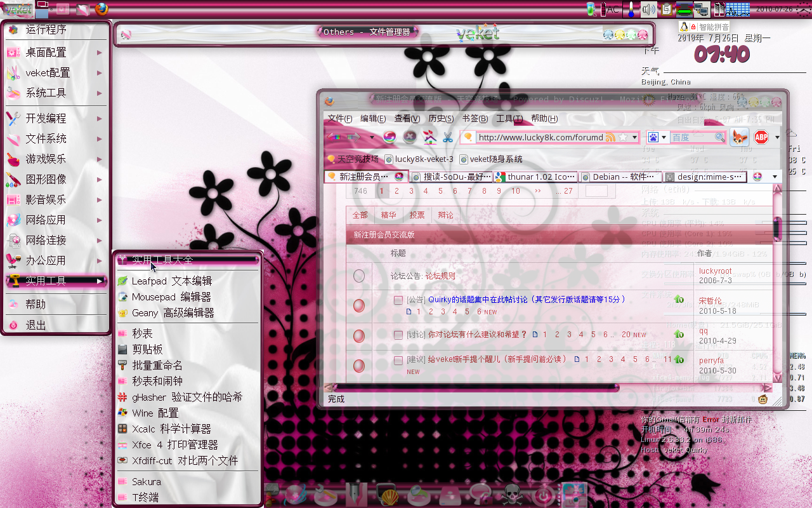Click the chat bubble with lock dock icon
This screenshot has height=508, width=812.
pyautogui.click(x=481, y=494)
